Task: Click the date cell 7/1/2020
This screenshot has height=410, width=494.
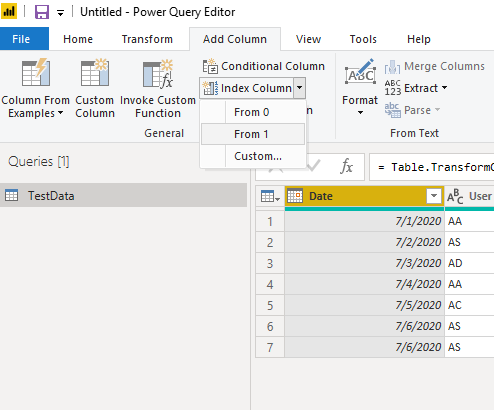Action: point(365,221)
